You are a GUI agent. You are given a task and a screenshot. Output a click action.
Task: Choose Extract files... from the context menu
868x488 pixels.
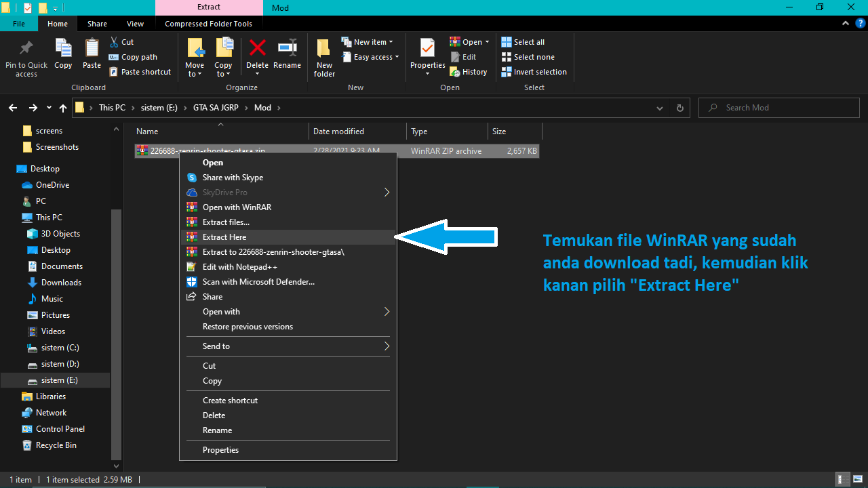point(288,222)
